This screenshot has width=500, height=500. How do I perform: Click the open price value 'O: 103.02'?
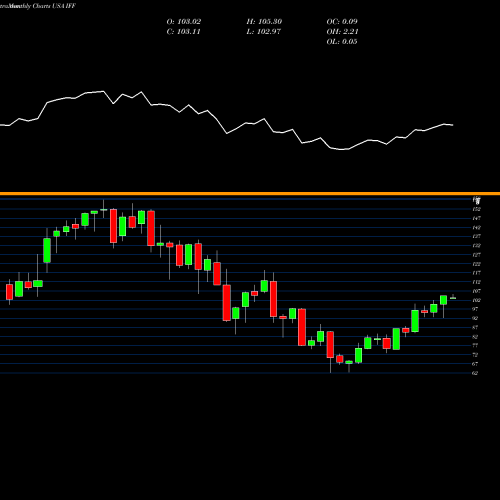click(184, 21)
